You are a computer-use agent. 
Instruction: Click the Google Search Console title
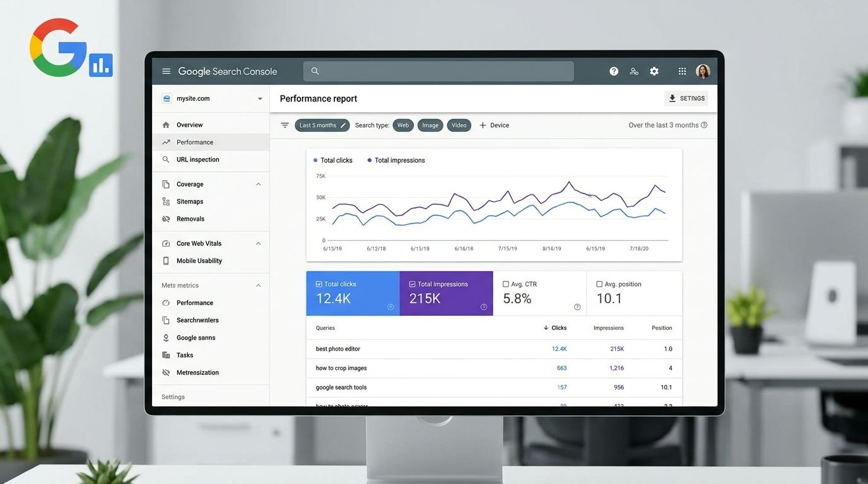pos(227,71)
